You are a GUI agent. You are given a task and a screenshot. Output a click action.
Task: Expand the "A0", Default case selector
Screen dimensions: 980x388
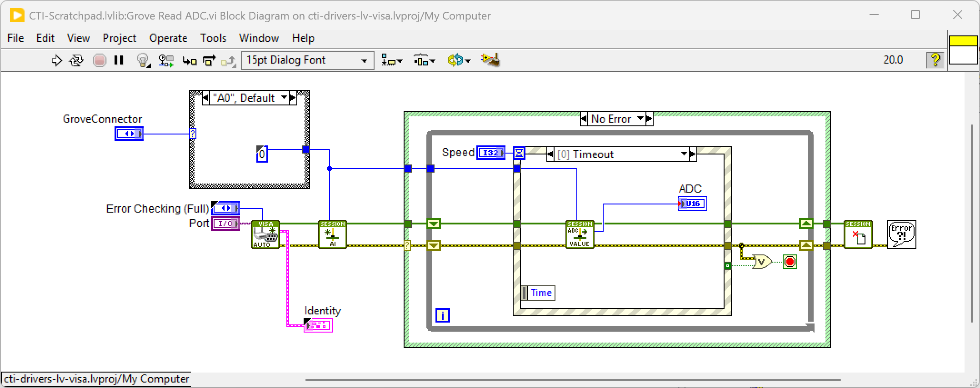[284, 98]
